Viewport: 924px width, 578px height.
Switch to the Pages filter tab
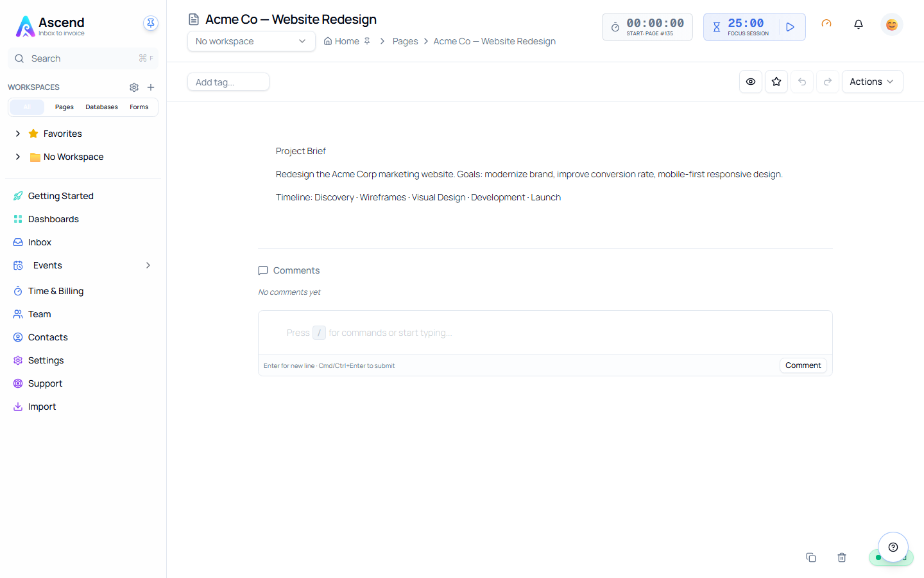(64, 107)
